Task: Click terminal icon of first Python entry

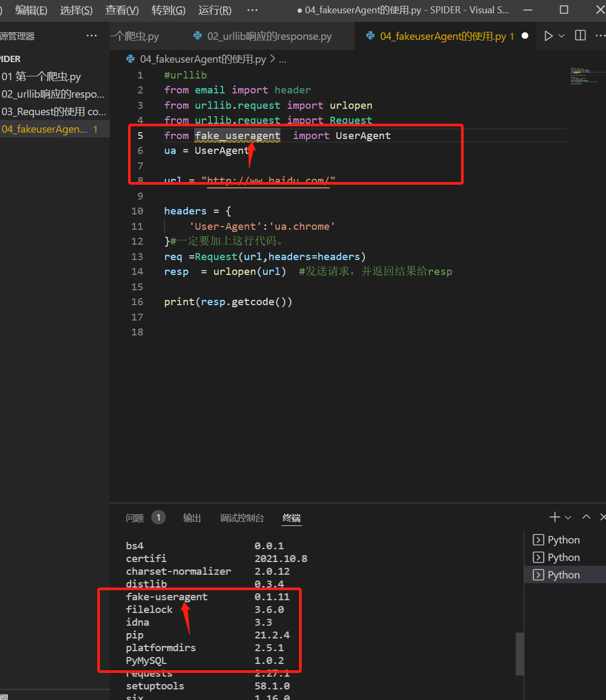Action: (538, 540)
